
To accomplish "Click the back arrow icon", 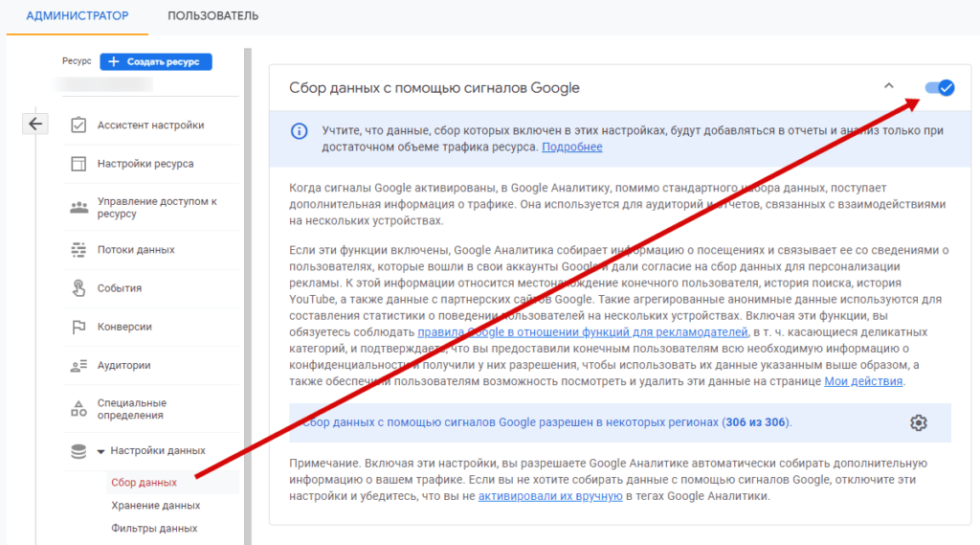I will click(x=35, y=124).
